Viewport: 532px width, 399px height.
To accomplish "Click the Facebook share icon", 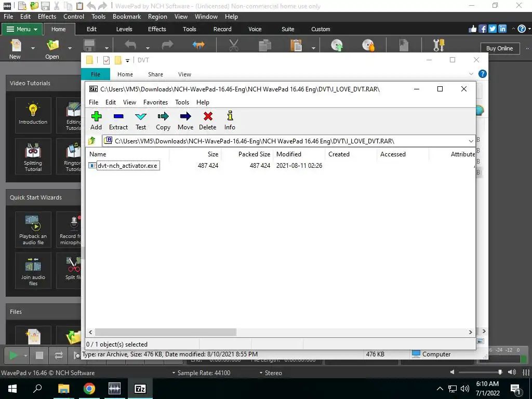I will click(483, 29).
